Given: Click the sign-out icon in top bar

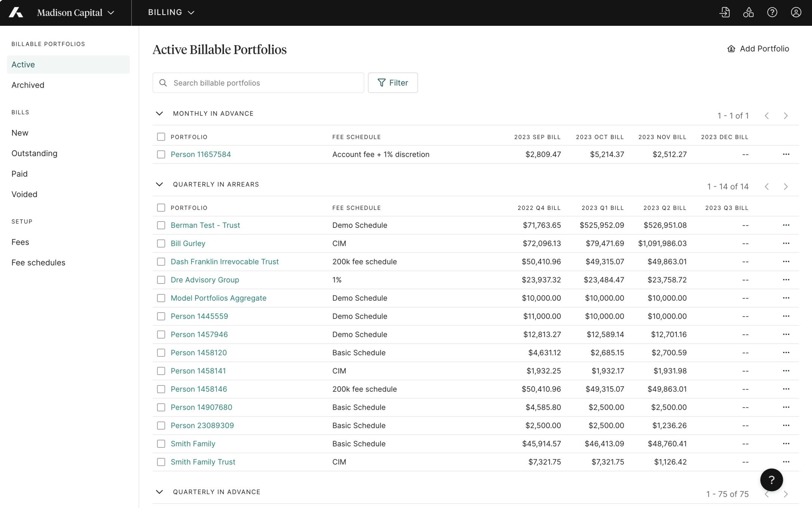Looking at the screenshot, I should 725,12.
